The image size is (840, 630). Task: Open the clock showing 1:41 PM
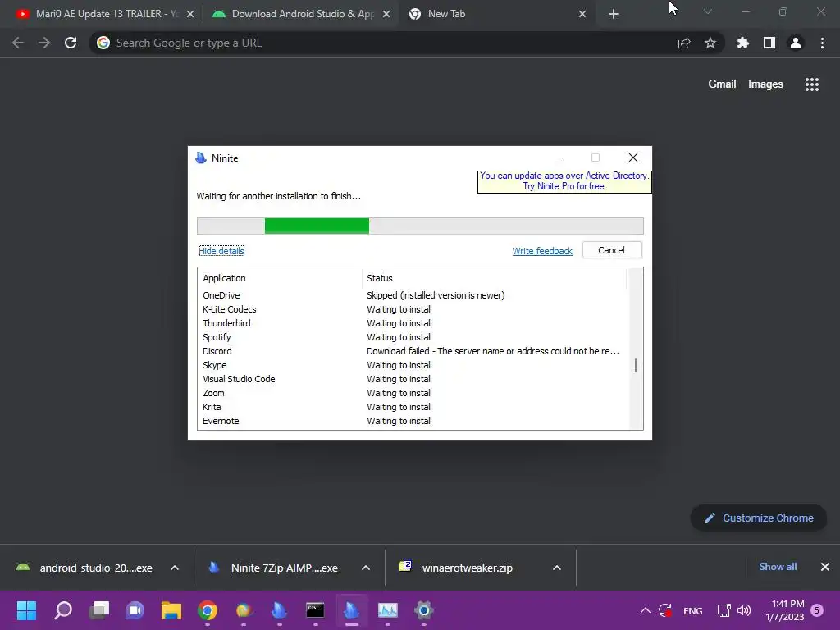coord(785,610)
